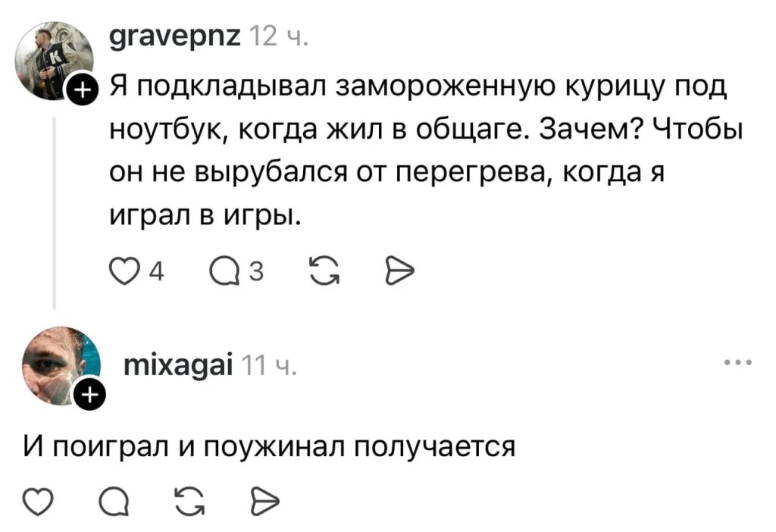
Task: Like the mixagai reply with heart
Action: (38, 502)
